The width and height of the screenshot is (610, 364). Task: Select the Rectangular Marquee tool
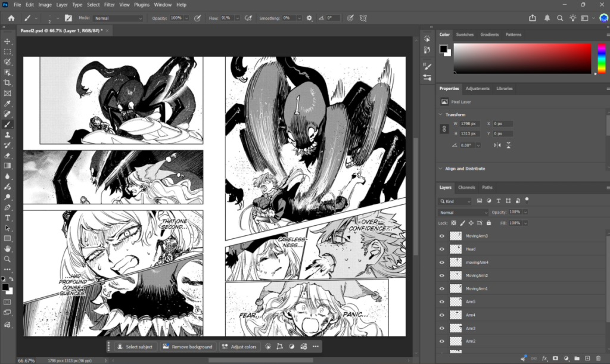coord(7,52)
